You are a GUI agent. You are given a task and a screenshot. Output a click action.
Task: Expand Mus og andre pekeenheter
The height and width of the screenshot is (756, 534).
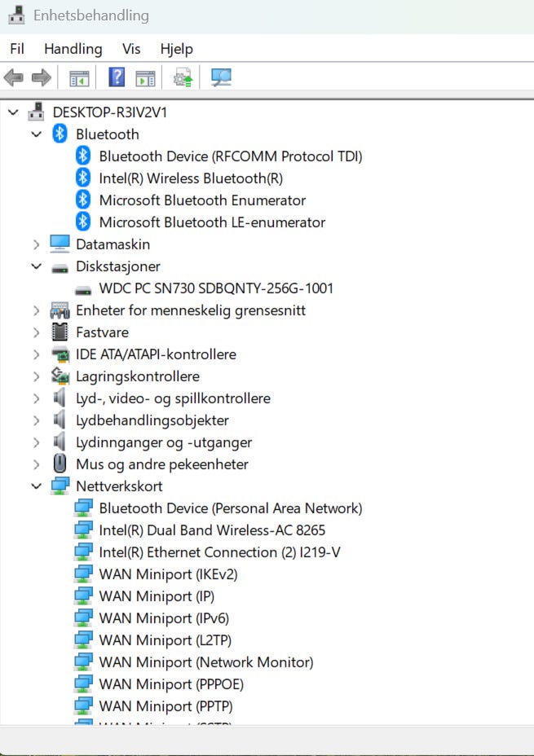pos(36,464)
